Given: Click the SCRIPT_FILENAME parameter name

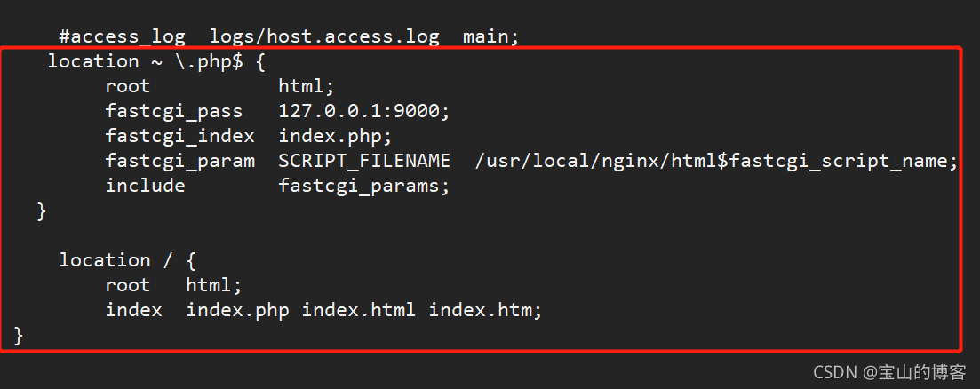Looking at the screenshot, I should (364, 162).
